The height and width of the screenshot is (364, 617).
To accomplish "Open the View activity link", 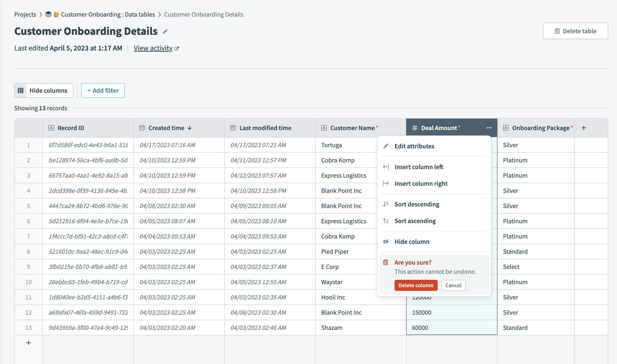I will pyautogui.click(x=153, y=48).
